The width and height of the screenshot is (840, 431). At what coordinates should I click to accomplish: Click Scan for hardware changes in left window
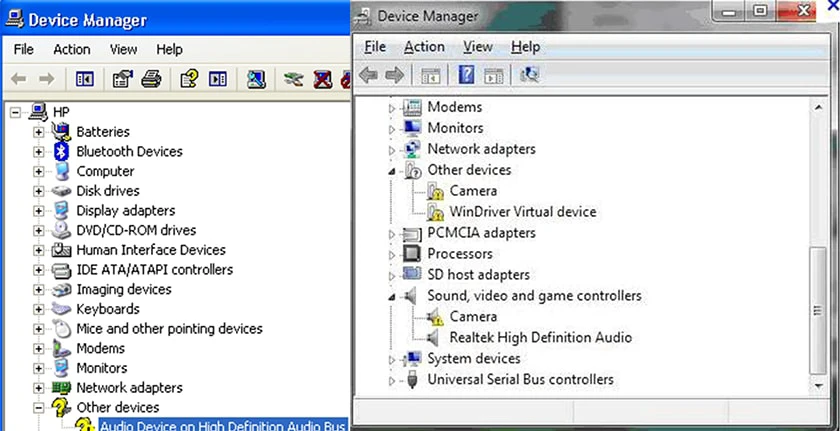pyautogui.click(x=257, y=79)
